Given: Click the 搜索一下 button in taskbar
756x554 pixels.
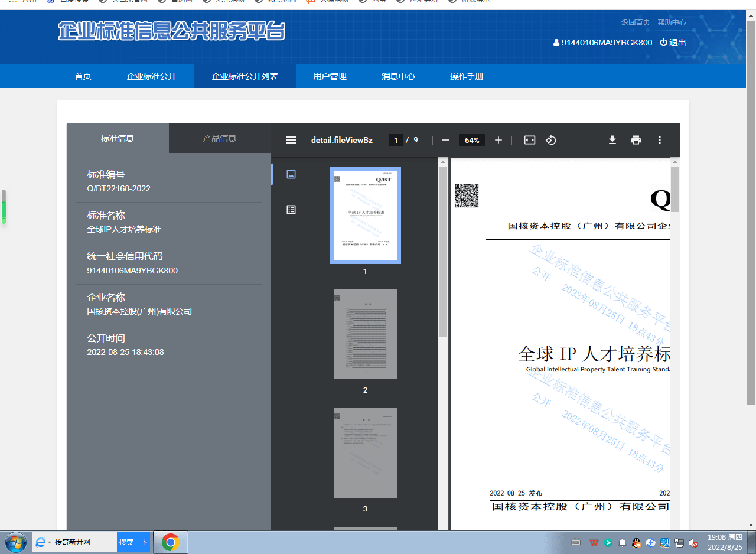Looking at the screenshot, I should pos(133,542).
